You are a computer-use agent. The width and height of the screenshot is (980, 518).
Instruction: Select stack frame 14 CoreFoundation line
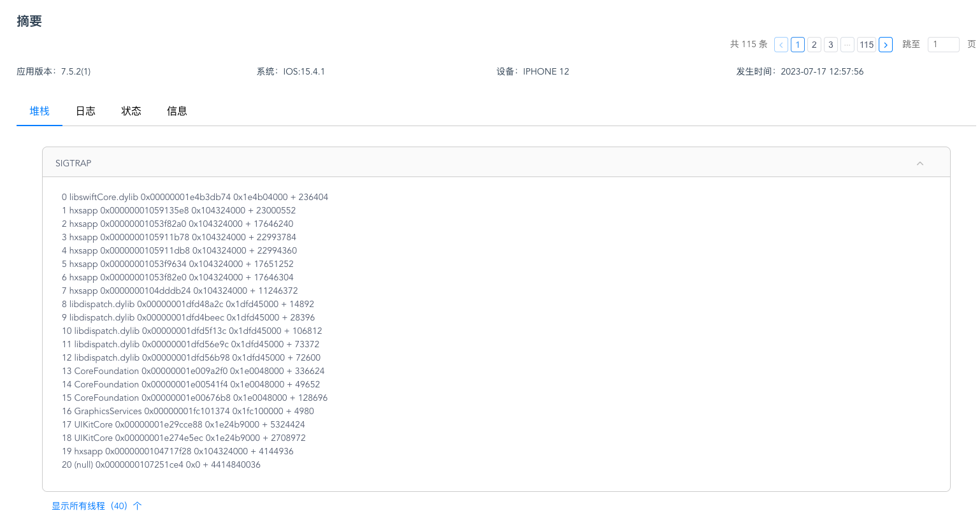point(191,384)
